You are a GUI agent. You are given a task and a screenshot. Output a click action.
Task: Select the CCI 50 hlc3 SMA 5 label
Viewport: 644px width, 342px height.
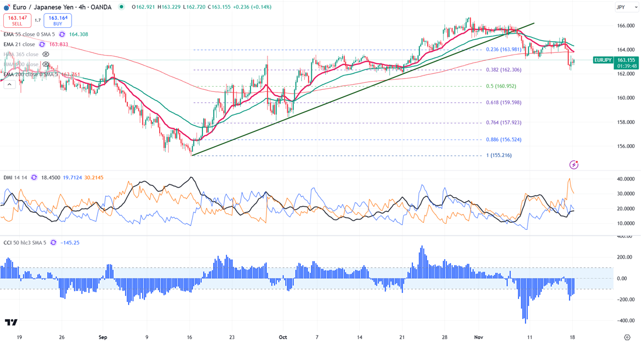(x=24, y=242)
